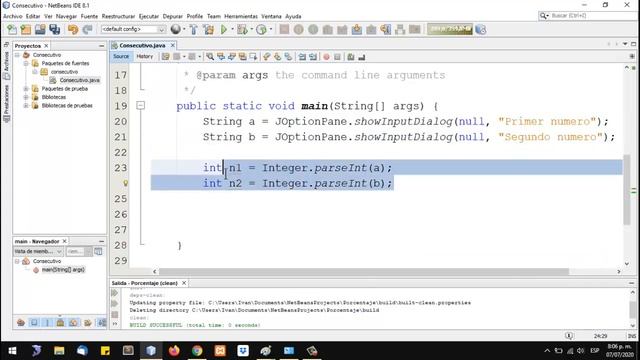This screenshot has height=360, width=640.
Task: Open the Editar menu
Action: tap(33, 16)
